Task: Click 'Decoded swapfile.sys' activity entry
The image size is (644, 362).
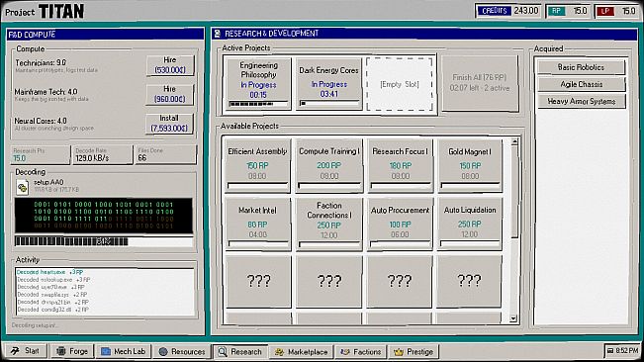Action: (52, 295)
